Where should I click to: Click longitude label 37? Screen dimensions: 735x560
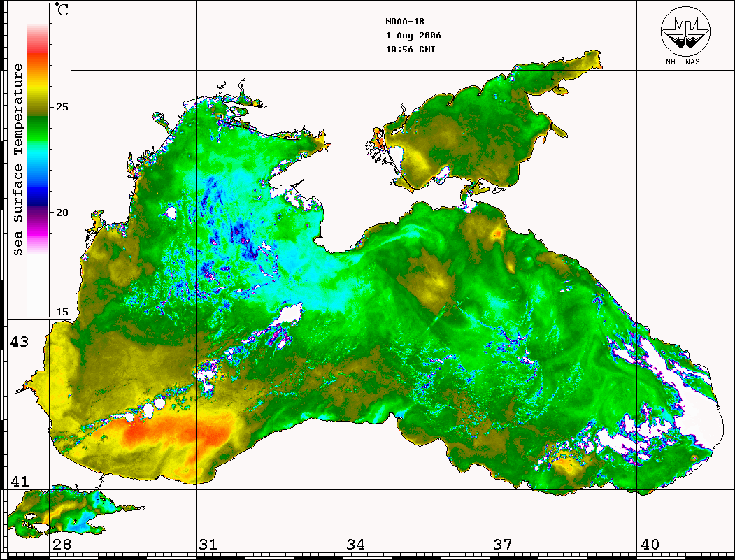click(x=503, y=545)
